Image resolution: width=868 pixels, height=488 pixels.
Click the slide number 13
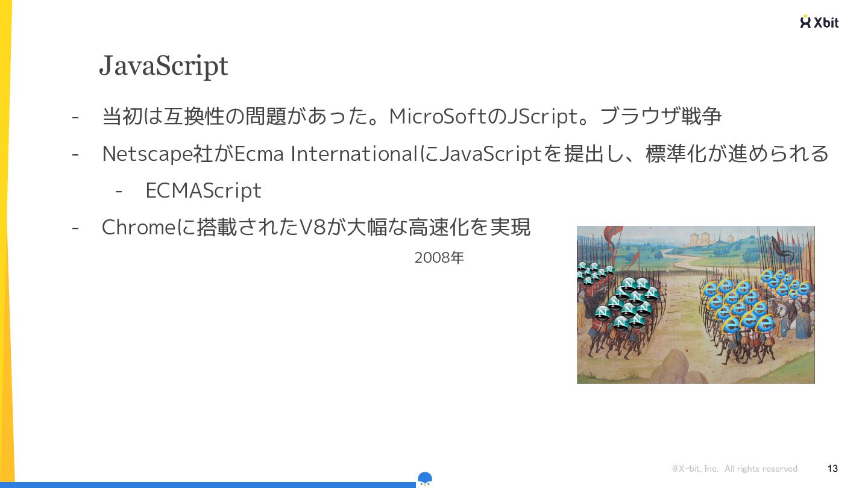[x=833, y=468]
